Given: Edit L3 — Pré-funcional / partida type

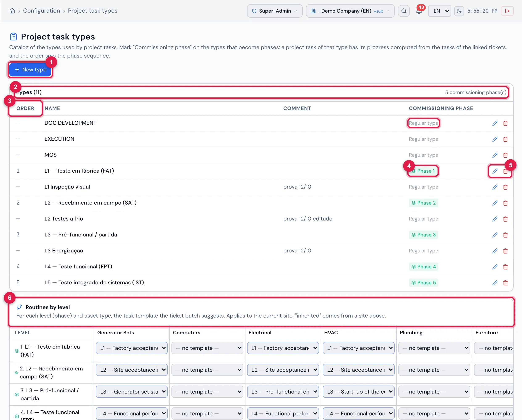Looking at the screenshot, I should 495,235.
